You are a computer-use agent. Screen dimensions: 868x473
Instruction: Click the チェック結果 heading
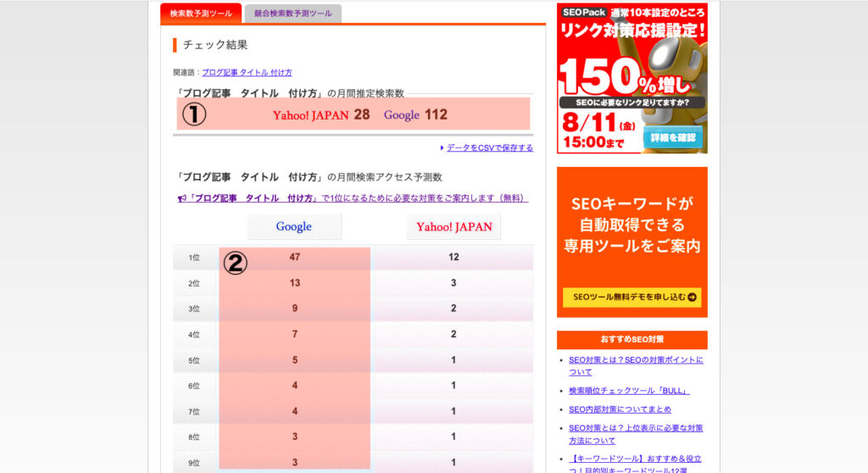pos(215,45)
